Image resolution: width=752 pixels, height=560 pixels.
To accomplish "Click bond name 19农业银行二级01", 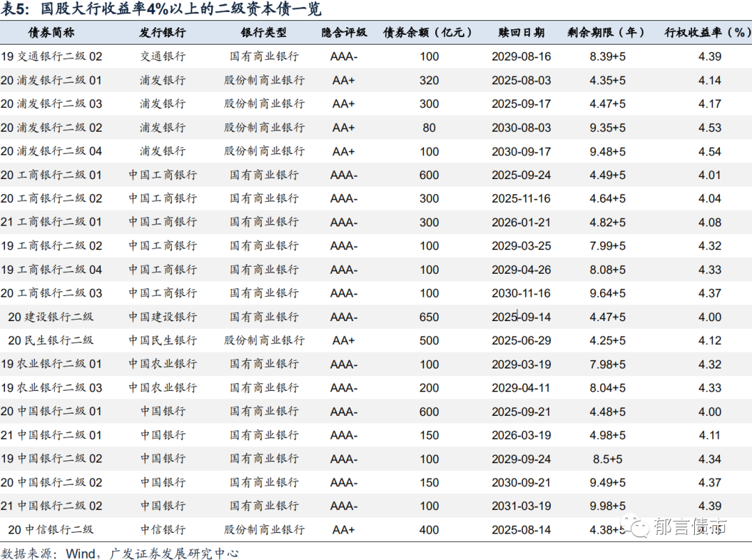I will tap(52, 364).
